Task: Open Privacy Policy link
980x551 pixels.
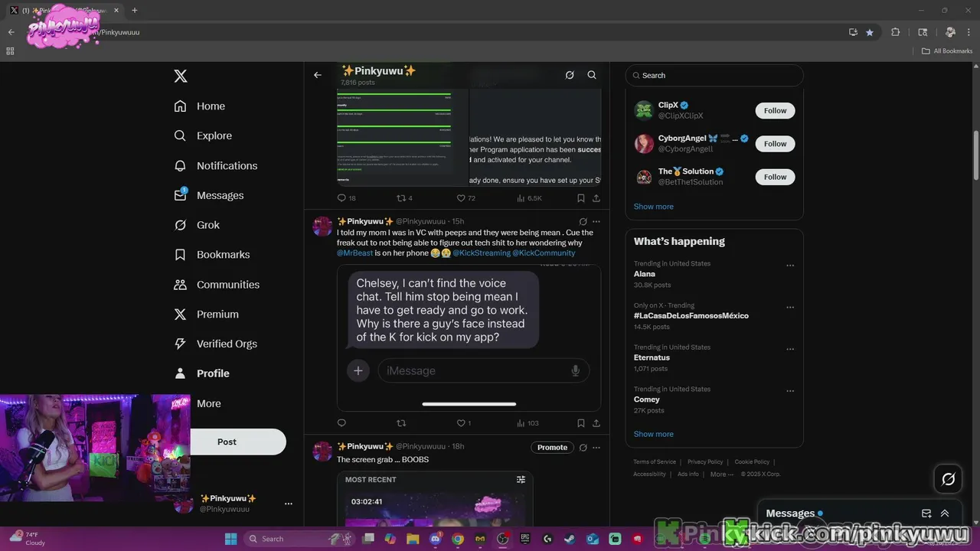Action: point(705,462)
